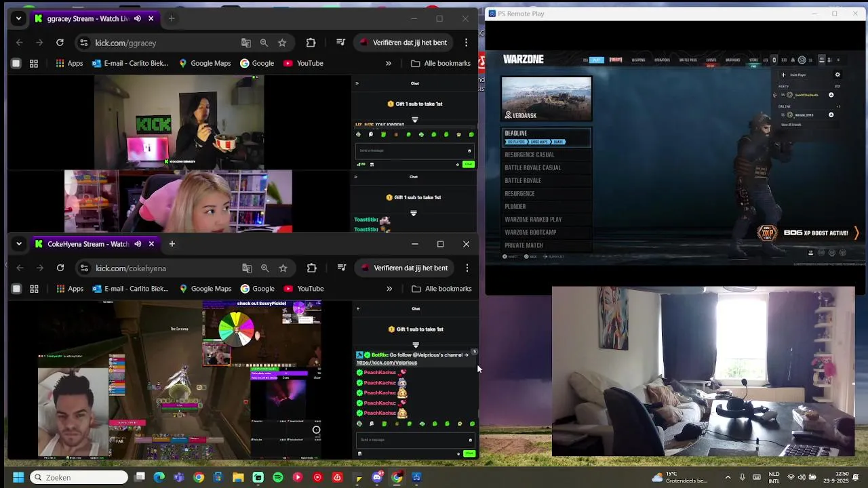This screenshot has height=488, width=868.
Task: Select the DEADLINE game mode
Action: click(x=546, y=137)
